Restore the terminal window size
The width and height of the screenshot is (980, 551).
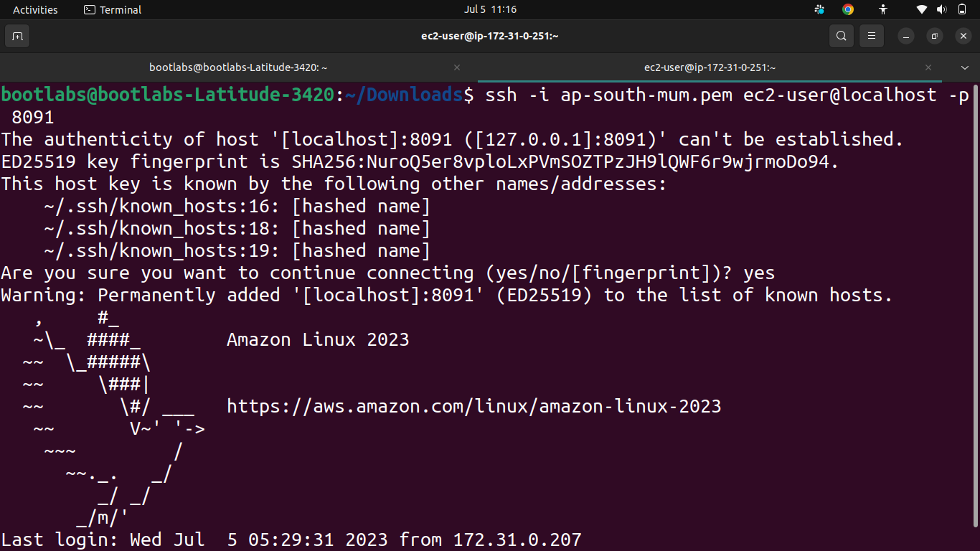[x=934, y=36]
